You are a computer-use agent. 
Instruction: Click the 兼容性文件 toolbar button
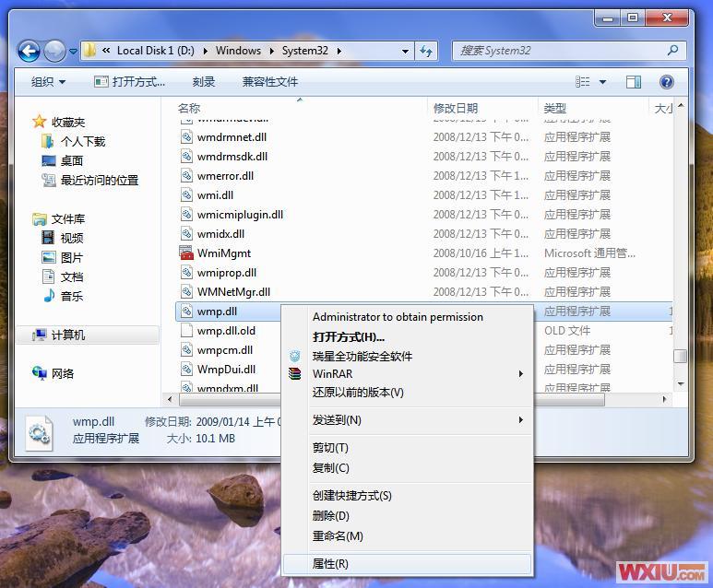pyautogui.click(x=270, y=82)
